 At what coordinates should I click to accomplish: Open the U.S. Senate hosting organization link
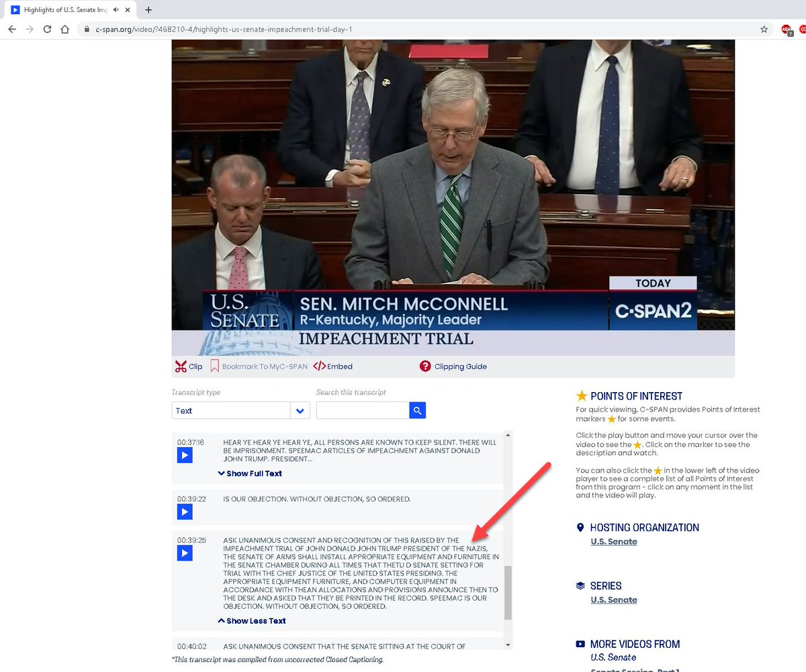tap(614, 542)
